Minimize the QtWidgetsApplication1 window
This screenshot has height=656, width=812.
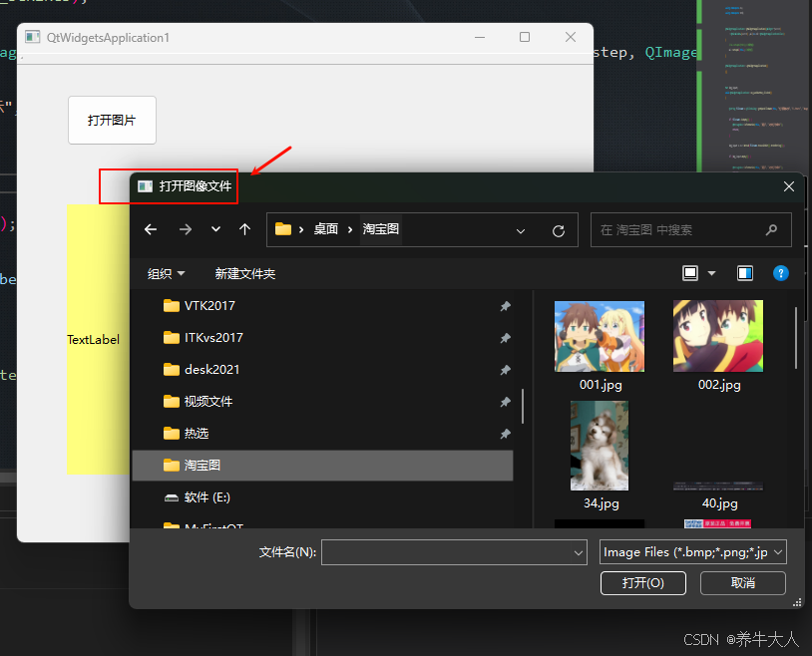(x=480, y=37)
